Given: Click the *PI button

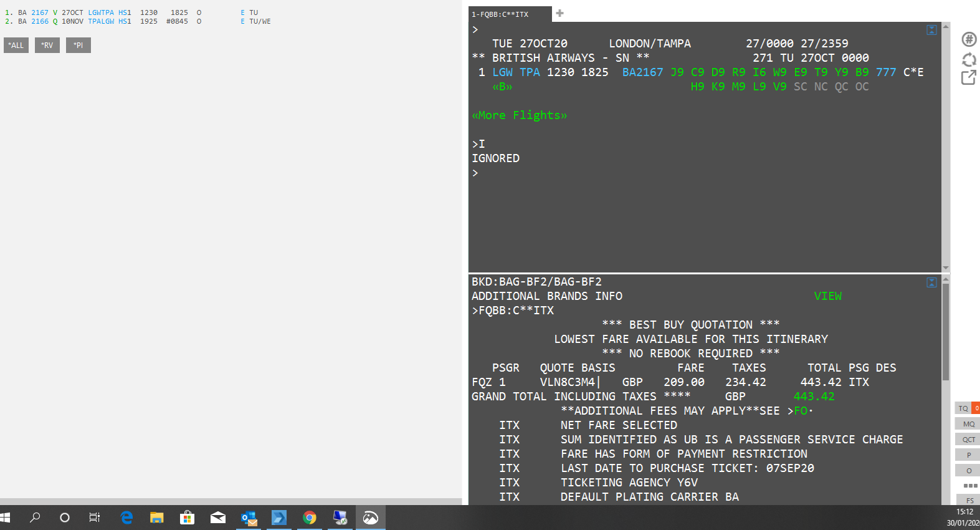Looking at the screenshot, I should point(78,45).
